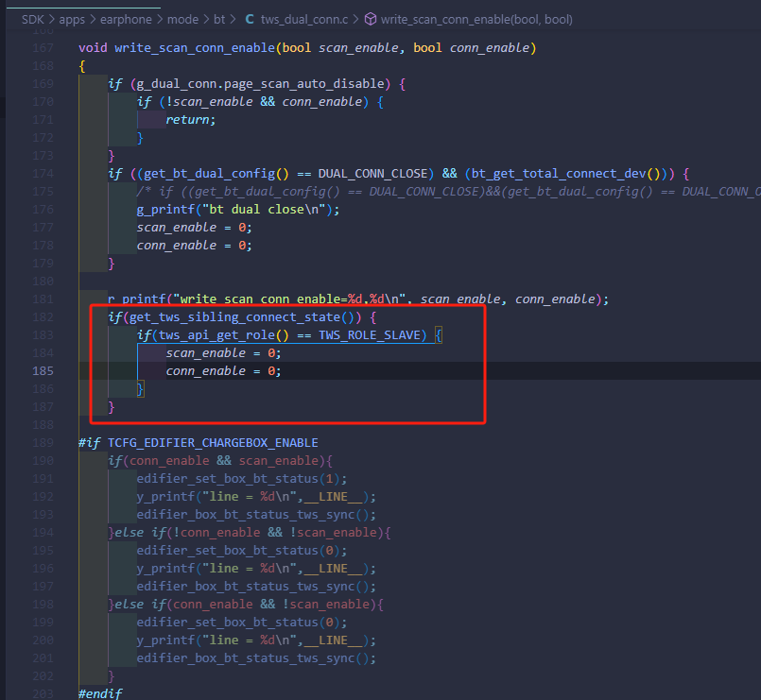The image size is (761, 700).
Task: Click the TCFG_EDIFIER_CHARGEBOX_ENABLE macro
Action: 213,443
